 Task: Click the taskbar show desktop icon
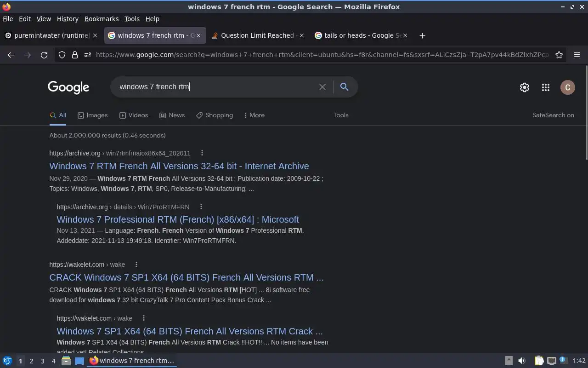click(x=79, y=361)
